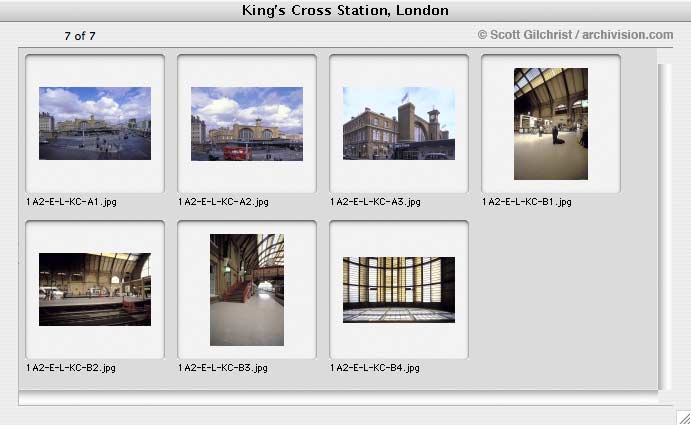Click file name 1A2-E-L-KC-B2.jpg

click(71, 368)
